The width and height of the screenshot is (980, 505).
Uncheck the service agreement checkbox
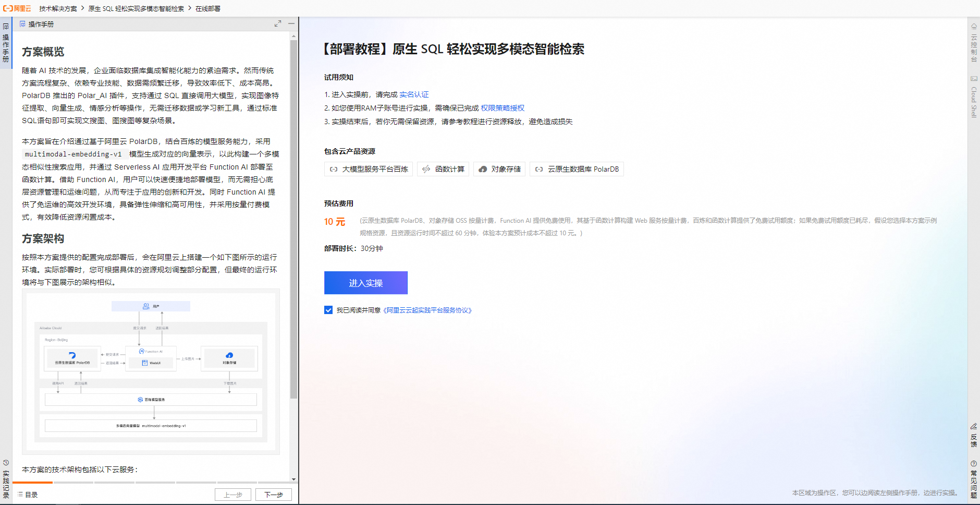coord(328,310)
